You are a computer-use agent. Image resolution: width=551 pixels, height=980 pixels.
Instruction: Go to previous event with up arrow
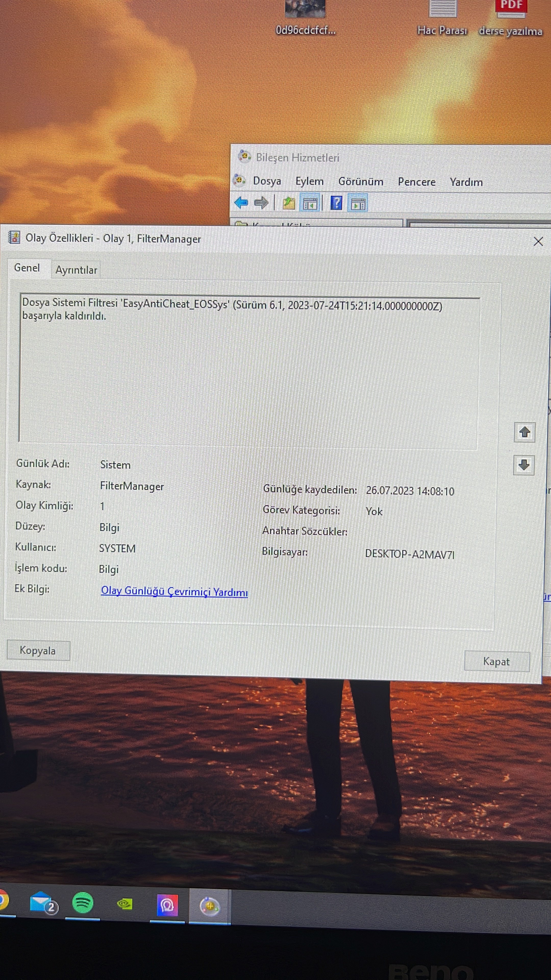[524, 432]
